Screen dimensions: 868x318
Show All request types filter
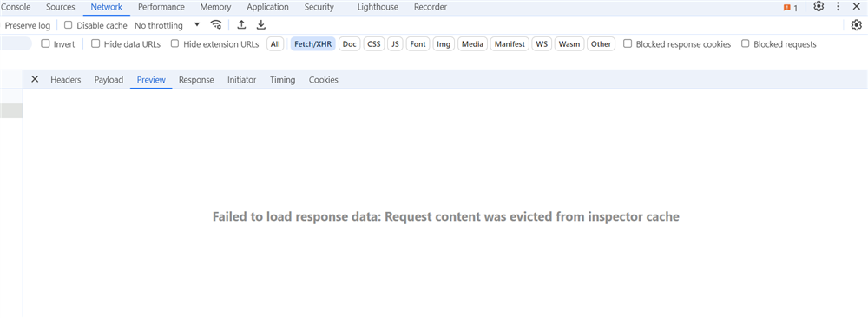pos(275,44)
